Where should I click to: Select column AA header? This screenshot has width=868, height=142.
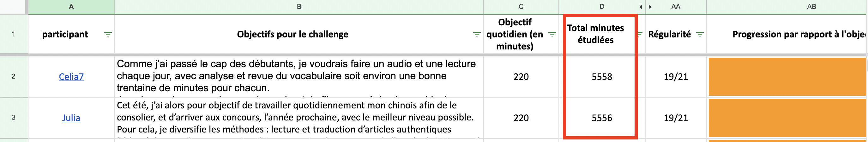[x=676, y=7]
